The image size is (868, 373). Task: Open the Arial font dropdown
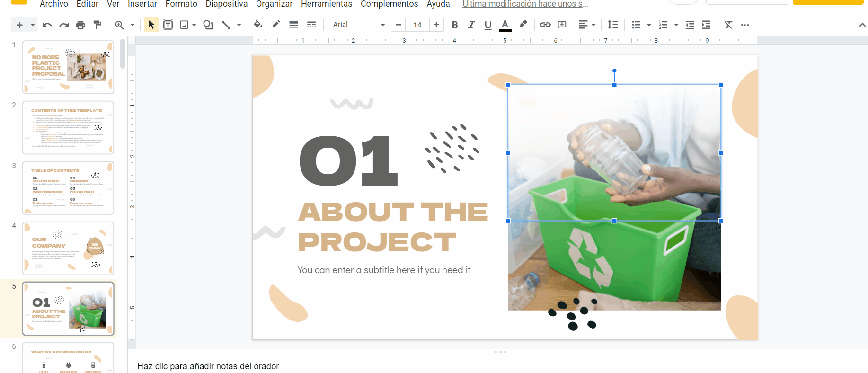click(359, 25)
